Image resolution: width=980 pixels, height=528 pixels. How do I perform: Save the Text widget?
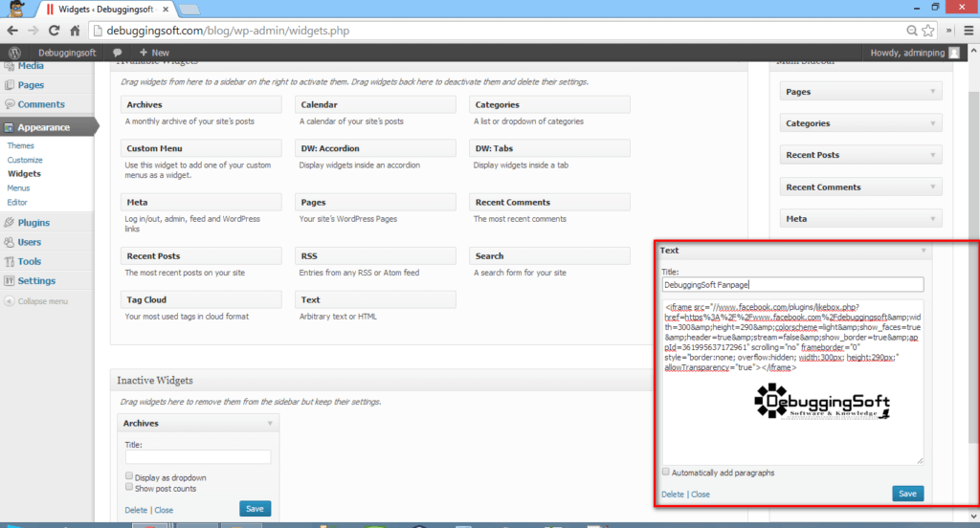point(907,494)
